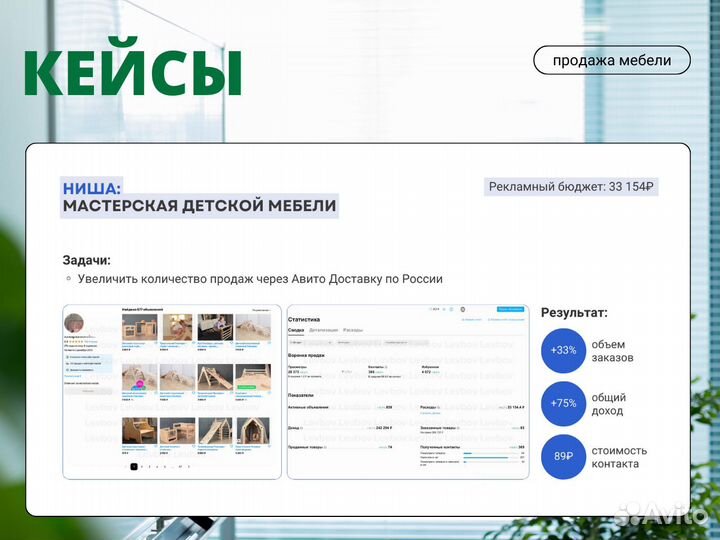
Task: Click the "продажа мебели" pill button
Action: (612, 60)
